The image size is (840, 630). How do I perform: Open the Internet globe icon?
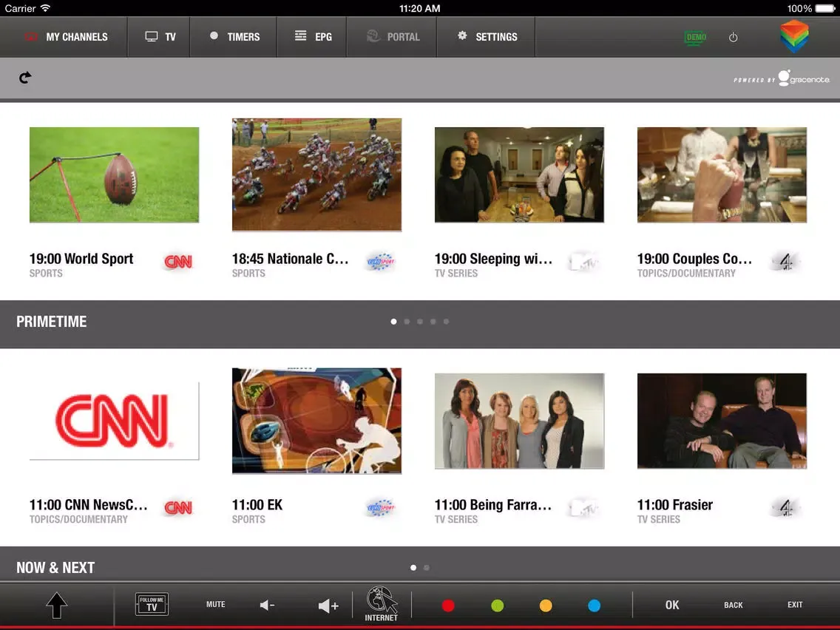point(382,603)
